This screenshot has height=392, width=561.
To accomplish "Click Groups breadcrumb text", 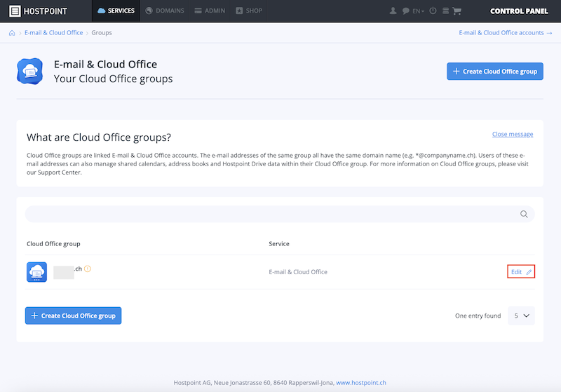I will pos(102,32).
